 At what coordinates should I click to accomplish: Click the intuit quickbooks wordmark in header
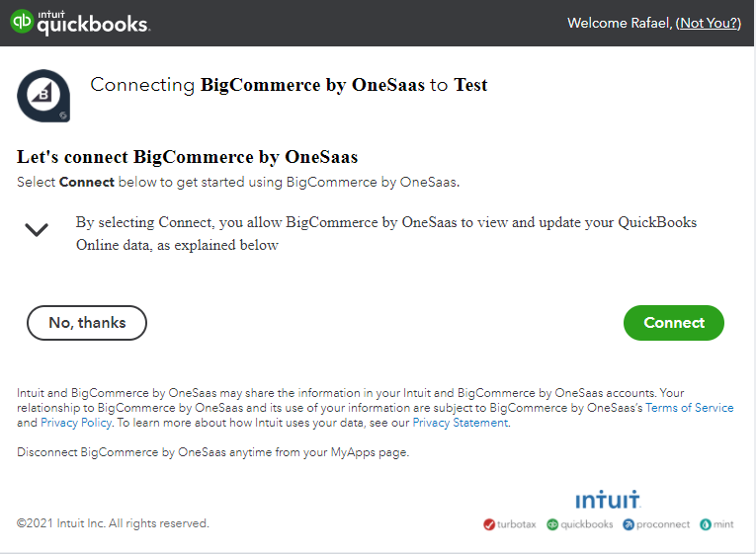coord(94,23)
